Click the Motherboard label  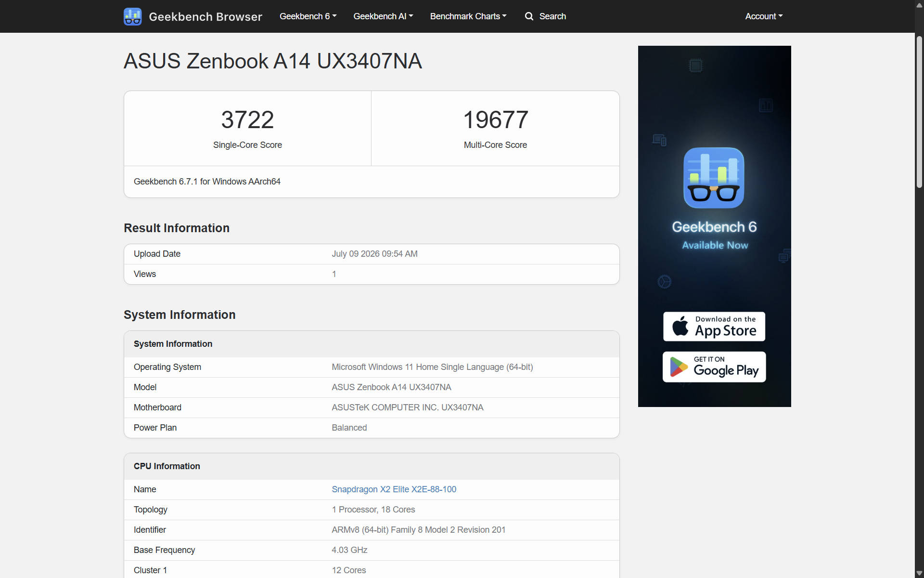[157, 407]
